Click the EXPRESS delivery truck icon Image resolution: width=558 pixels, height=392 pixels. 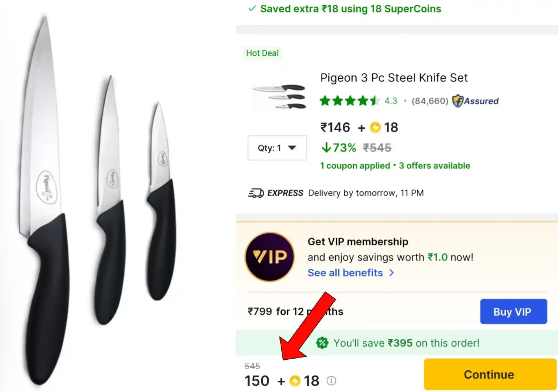(256, 193)
